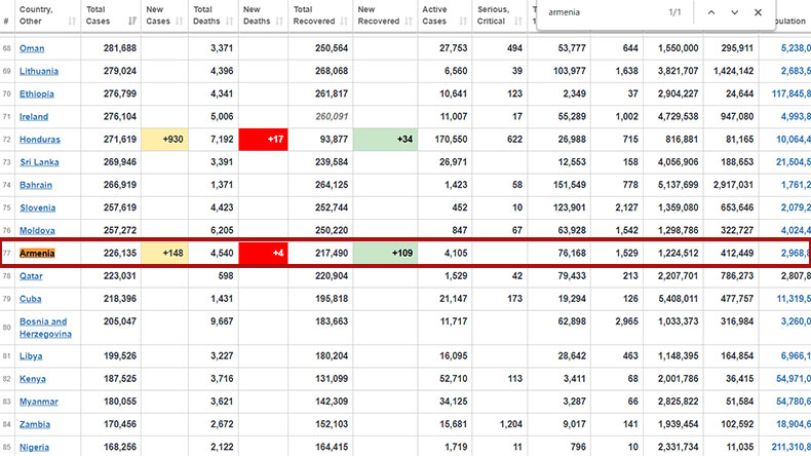Close the find bar

[x=758, y=12]
